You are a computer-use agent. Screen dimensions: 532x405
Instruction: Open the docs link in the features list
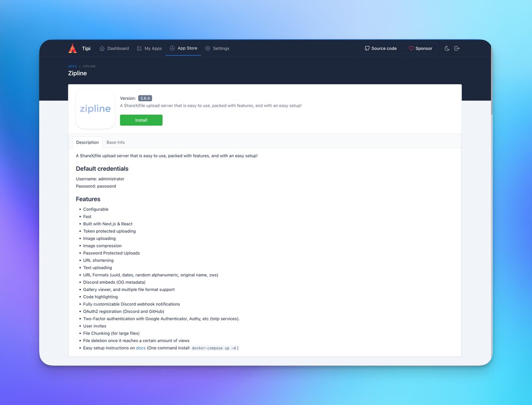[141, 348]
